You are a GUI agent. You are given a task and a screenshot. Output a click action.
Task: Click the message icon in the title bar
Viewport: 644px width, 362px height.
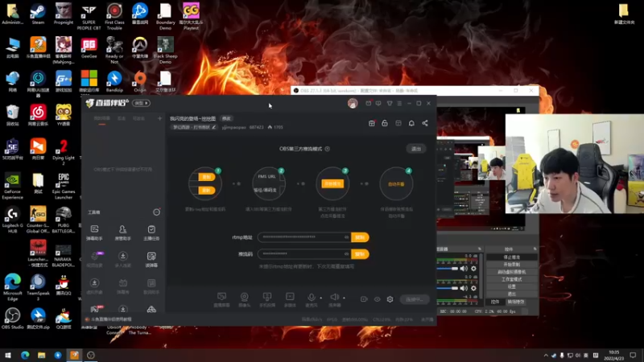tap(378, 104)
